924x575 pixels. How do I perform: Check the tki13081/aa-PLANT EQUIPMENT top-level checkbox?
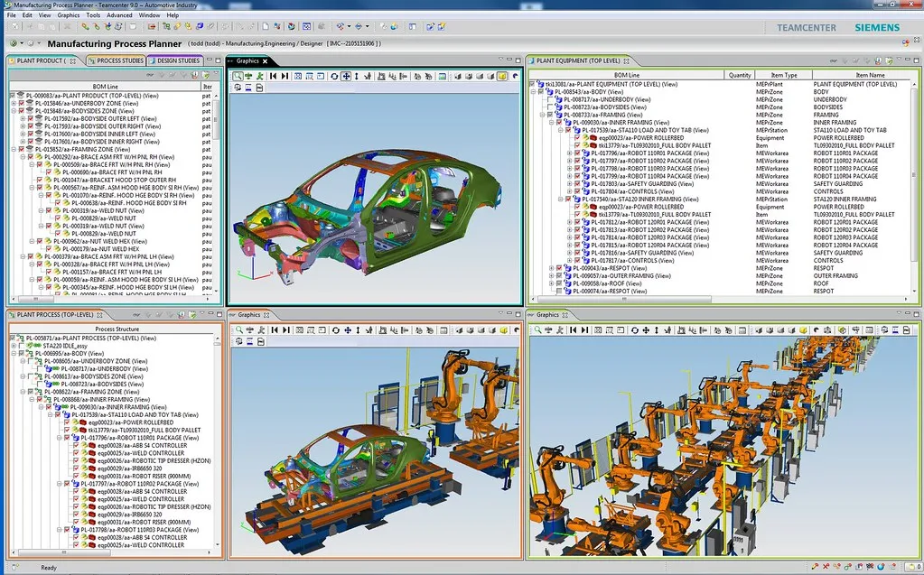(x=533, y=84)
